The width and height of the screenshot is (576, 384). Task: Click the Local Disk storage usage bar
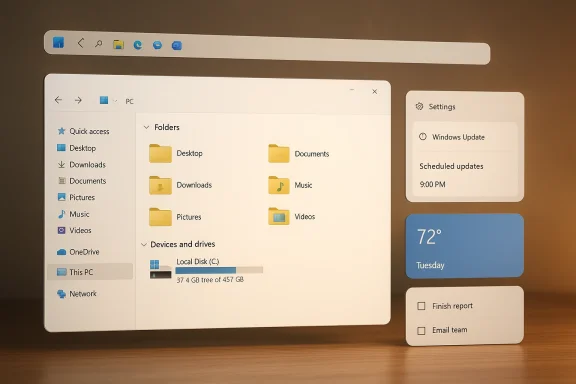coord(219,270)
